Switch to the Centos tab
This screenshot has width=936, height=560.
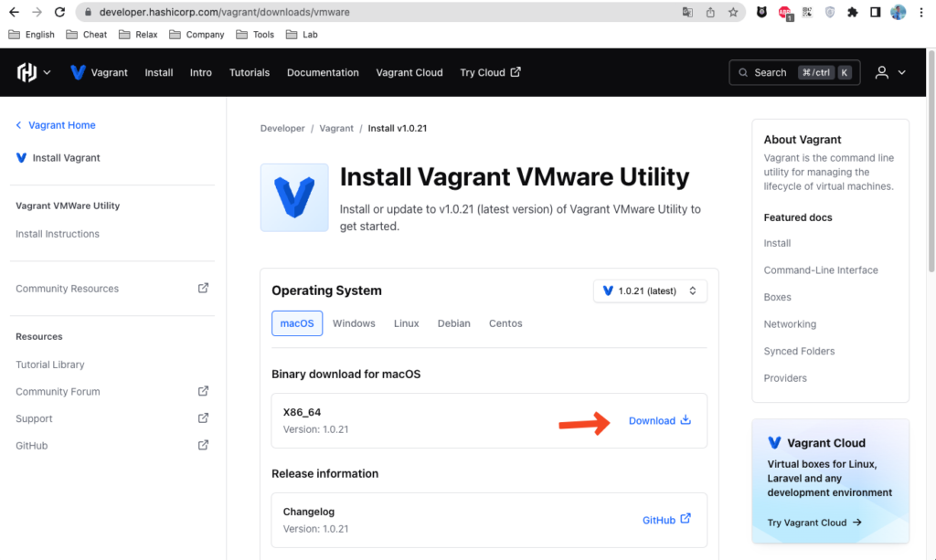505,323
